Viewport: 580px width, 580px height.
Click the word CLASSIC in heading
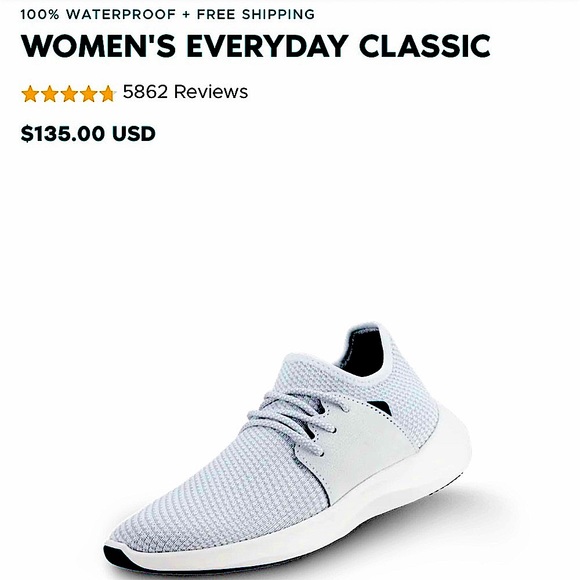point(425,46)
